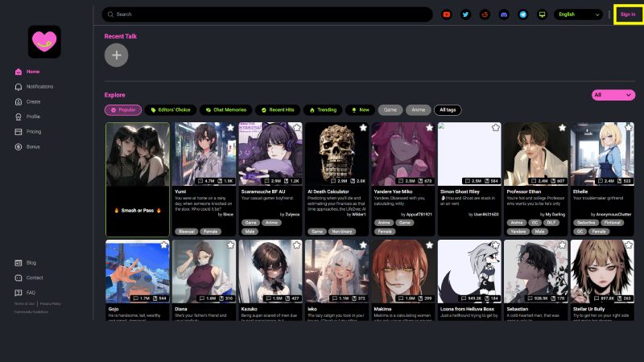Screen dimensions: 644x362
Task: Click the Bisexual tag on Yumi card
Action: pos(187,232)
